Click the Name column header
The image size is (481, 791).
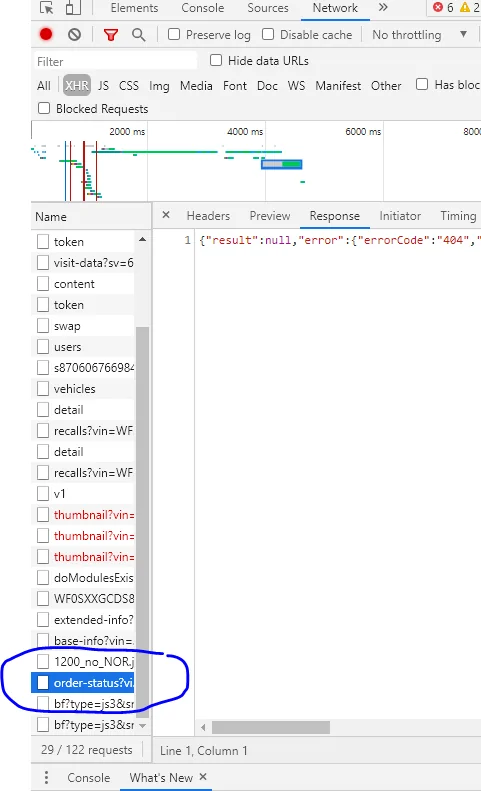tap(91, 216)
